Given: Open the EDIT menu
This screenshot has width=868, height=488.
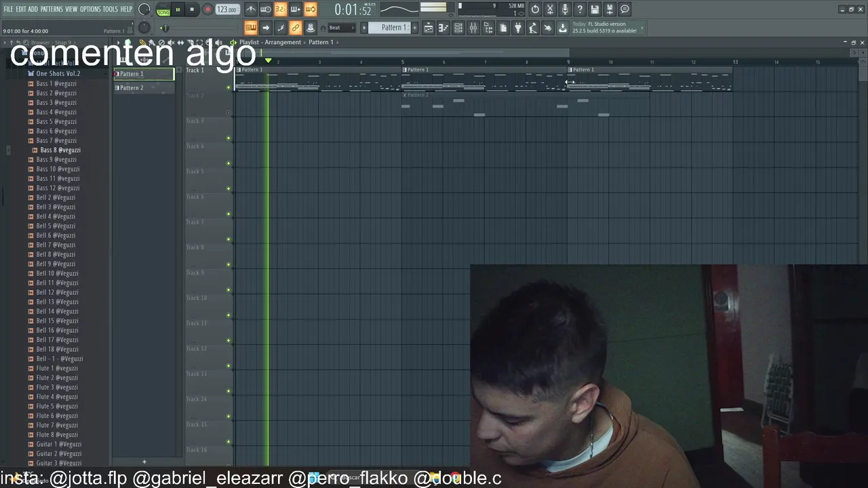Looking at the screenshot, I should coord(21,9).
